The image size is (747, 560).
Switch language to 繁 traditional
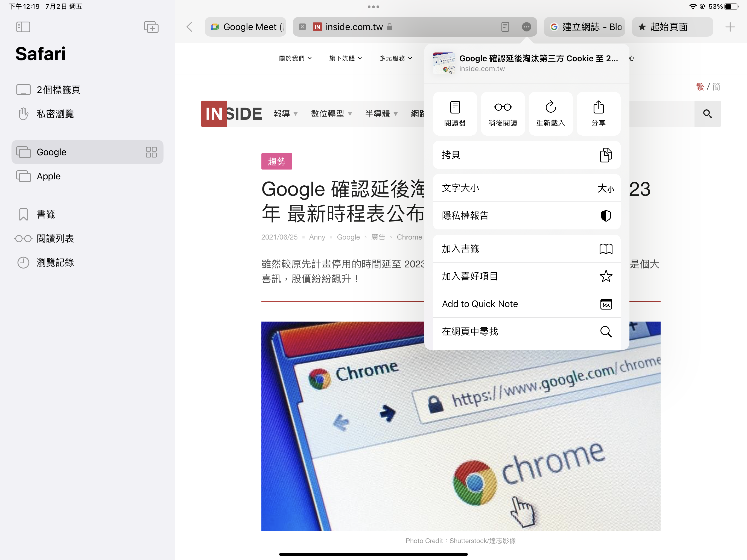tap(700, 87)
